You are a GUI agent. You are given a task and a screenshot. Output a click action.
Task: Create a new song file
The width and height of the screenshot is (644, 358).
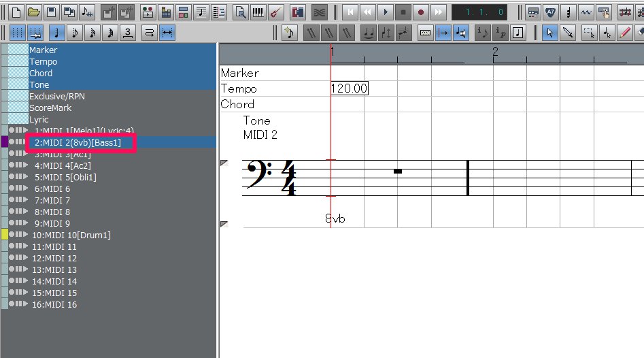point(16,12)
